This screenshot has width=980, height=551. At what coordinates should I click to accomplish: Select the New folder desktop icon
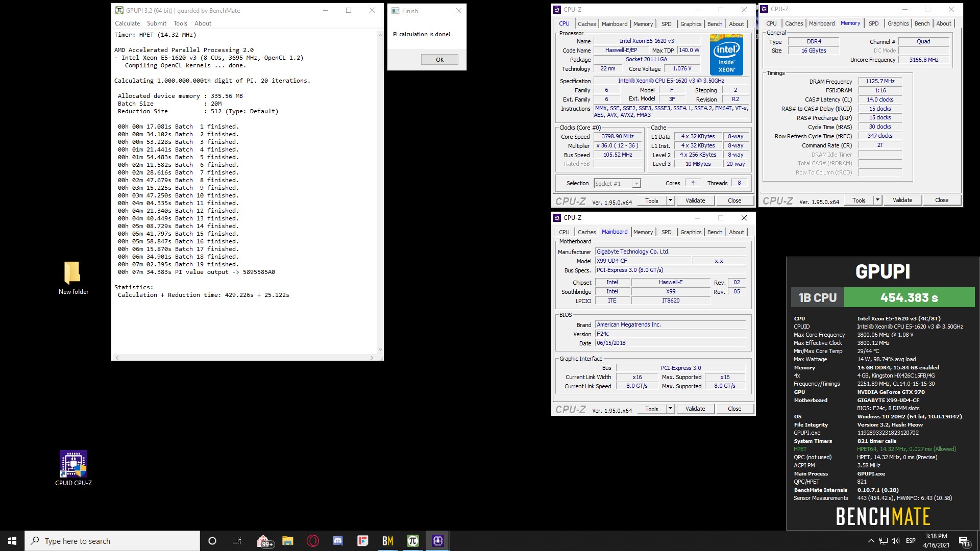click(x=73, y=278)
